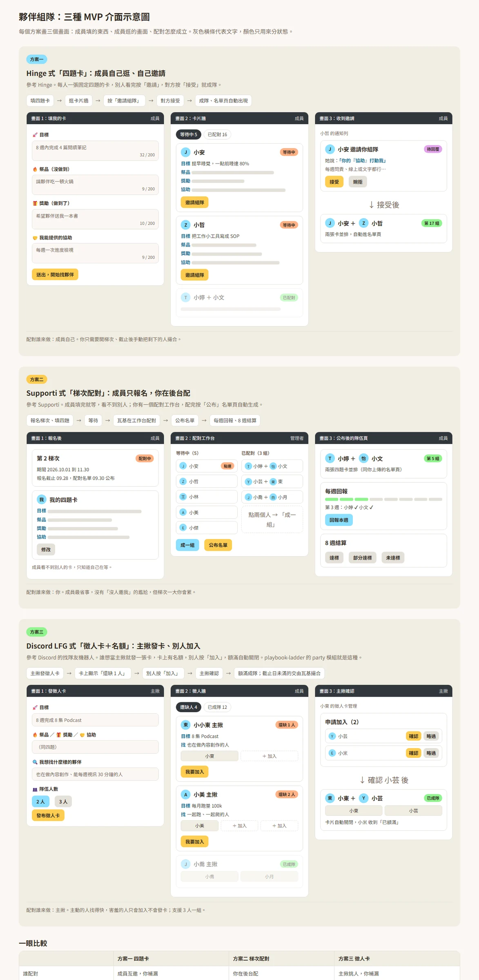Click the Y avatar of 小芸 in 申請加入

coord(332,736)
